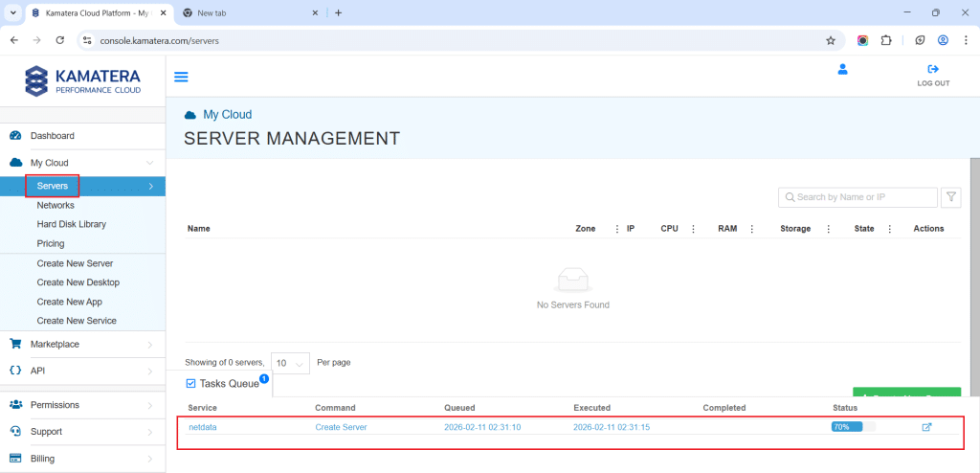This screenshot has height=473, width=980.
Task: Open the Chrome profile avatar
Action: (x=943, y=40)
